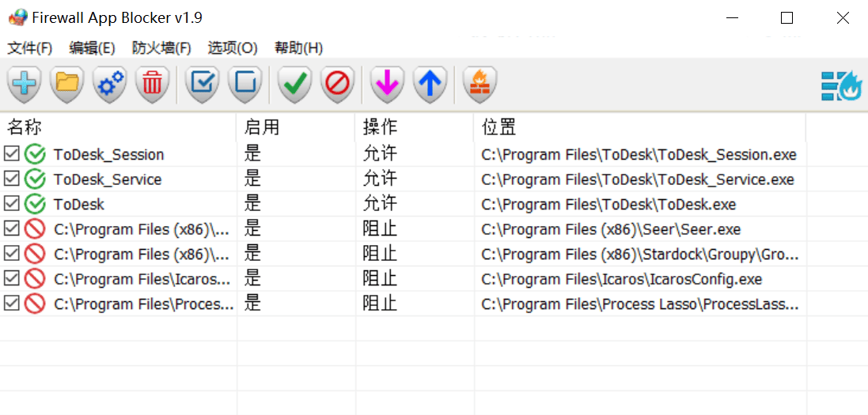
Task: Open the 防火墙(F) menu
Action: 161,48
